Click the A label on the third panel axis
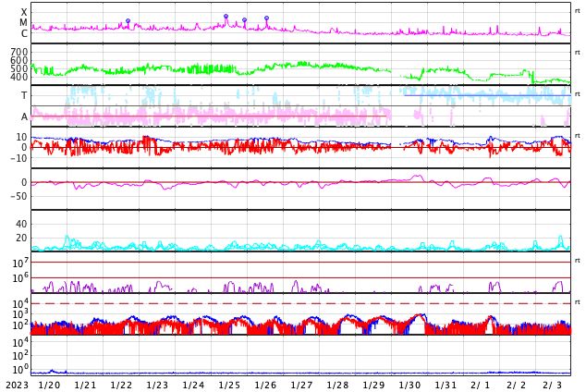The image size is (586, 392). point(24,116)
